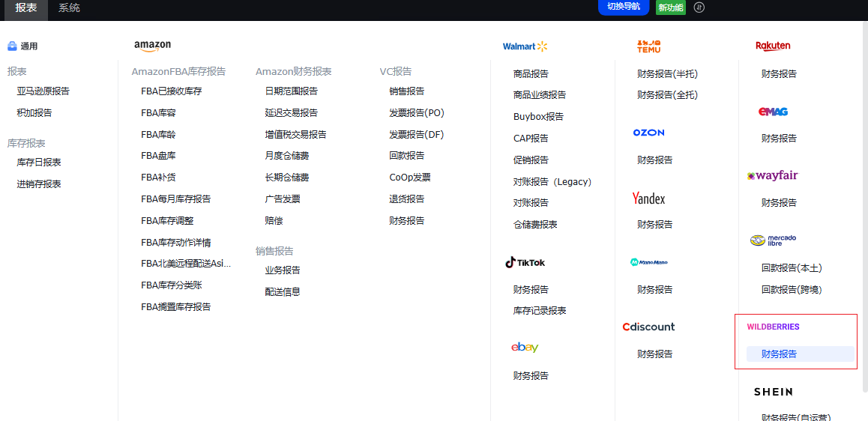Viewport: 868px width, 421px height.
Task: Open FBA库龄 report
Action: coord(158,134)
